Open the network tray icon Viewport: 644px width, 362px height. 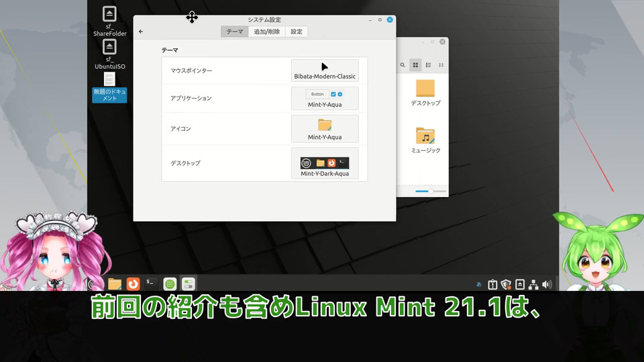[533, 284]
